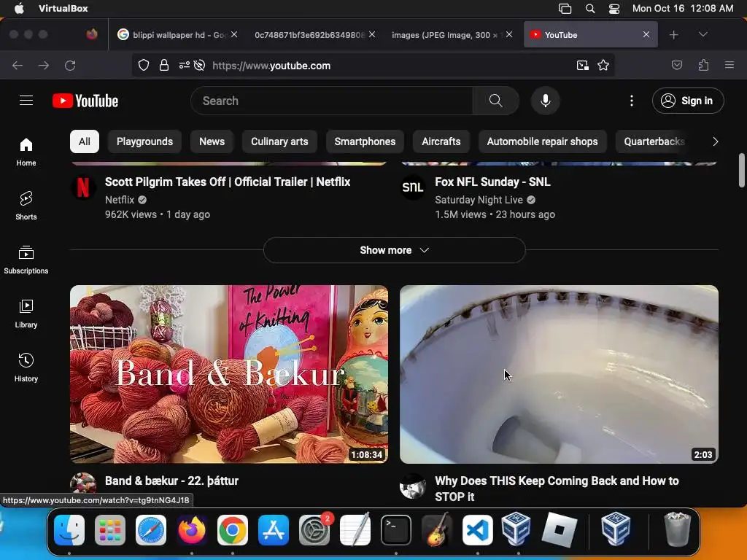This screenshot has height=560, width=747.
Task: Open Firefox application menu
Action: [729, 65]
